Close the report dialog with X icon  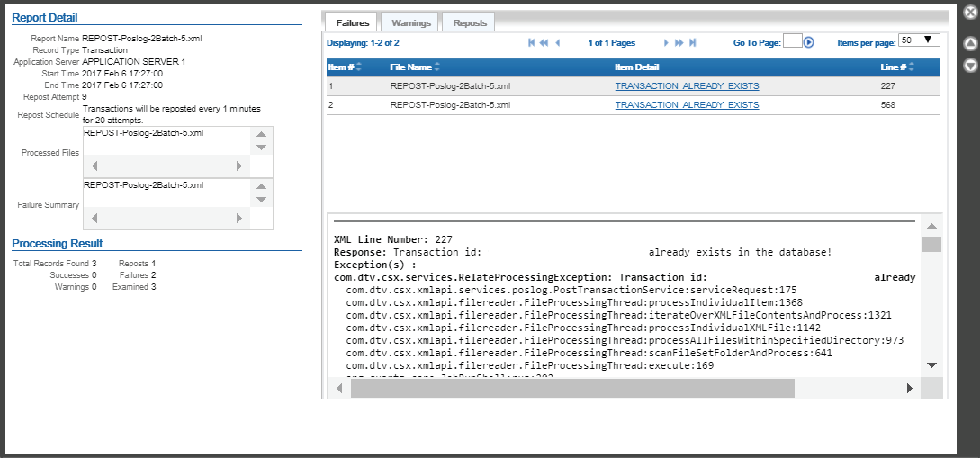click(970, 12)
